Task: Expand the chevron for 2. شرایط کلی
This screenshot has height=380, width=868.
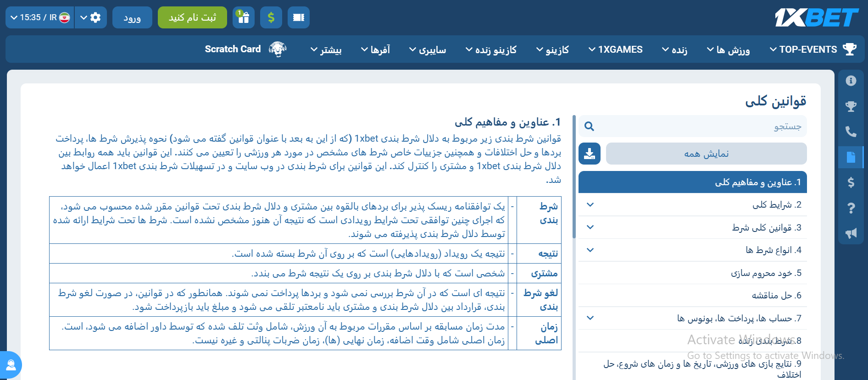Action: (590, 204)
